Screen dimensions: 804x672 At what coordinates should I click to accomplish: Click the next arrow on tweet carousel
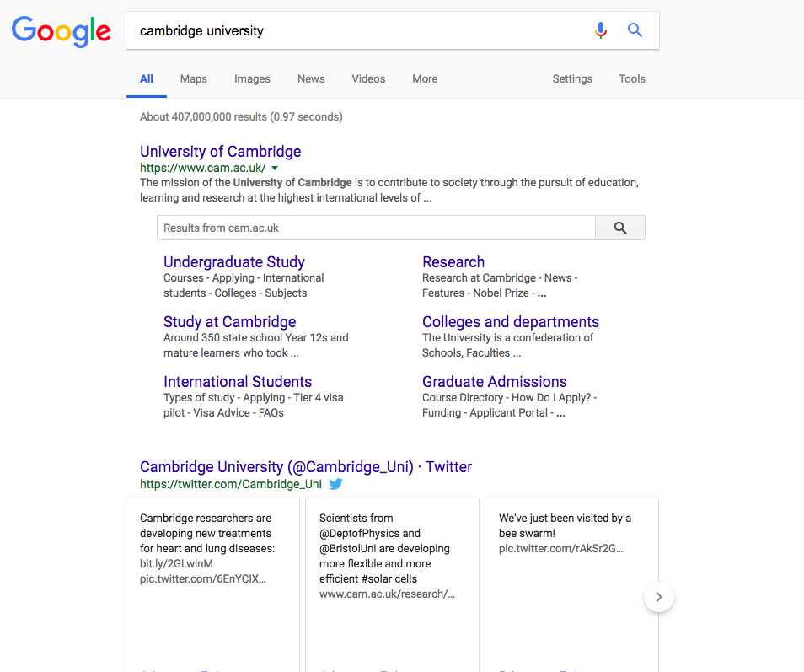pyautogui.click(x=658, y=597)
